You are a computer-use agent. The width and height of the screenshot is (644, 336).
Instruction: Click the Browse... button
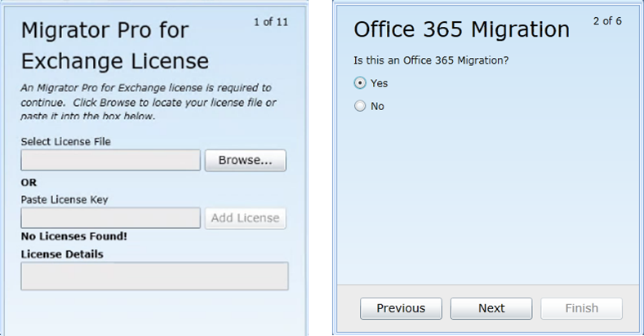point(245,161)
